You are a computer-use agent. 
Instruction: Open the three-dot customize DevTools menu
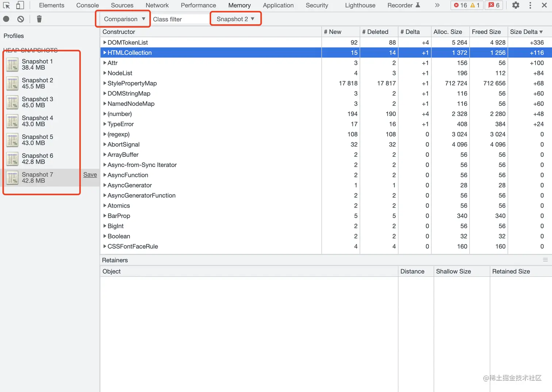coord(530,5)
